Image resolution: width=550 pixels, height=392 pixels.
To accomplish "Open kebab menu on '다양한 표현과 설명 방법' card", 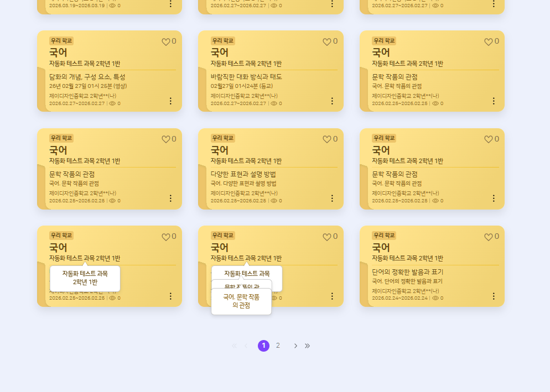I will pos(332,198).
